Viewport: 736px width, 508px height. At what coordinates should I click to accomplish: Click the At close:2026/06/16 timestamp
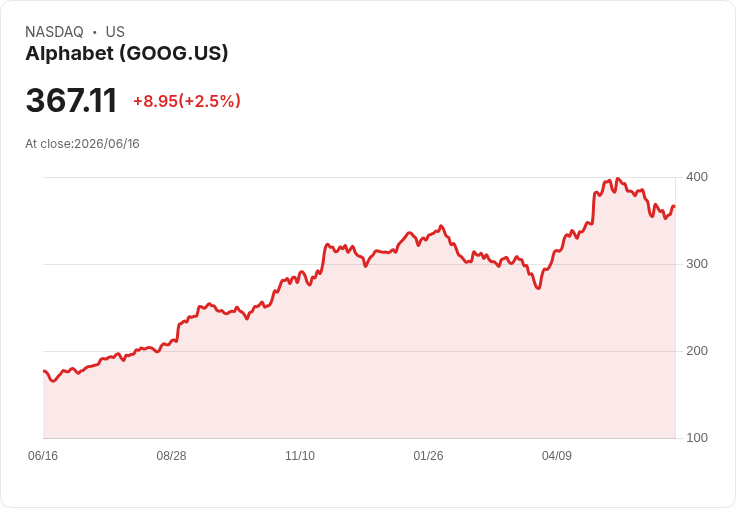pos(82,144)
